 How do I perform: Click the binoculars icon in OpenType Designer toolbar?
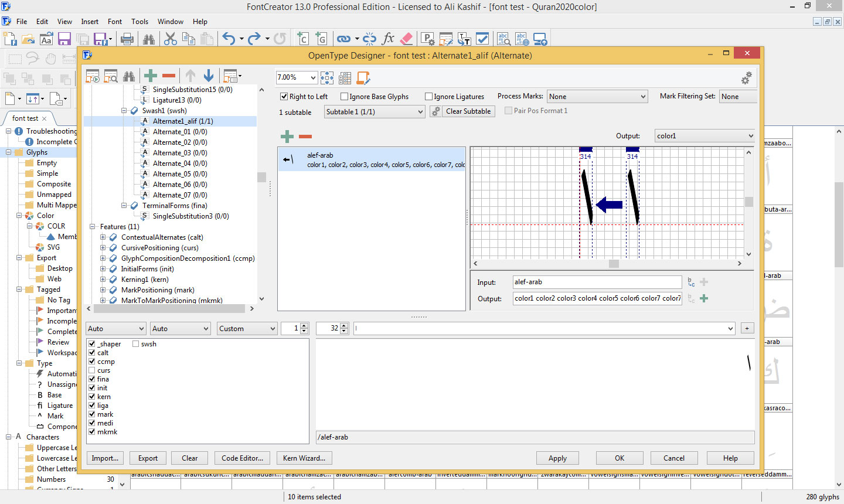coord(129,76)
